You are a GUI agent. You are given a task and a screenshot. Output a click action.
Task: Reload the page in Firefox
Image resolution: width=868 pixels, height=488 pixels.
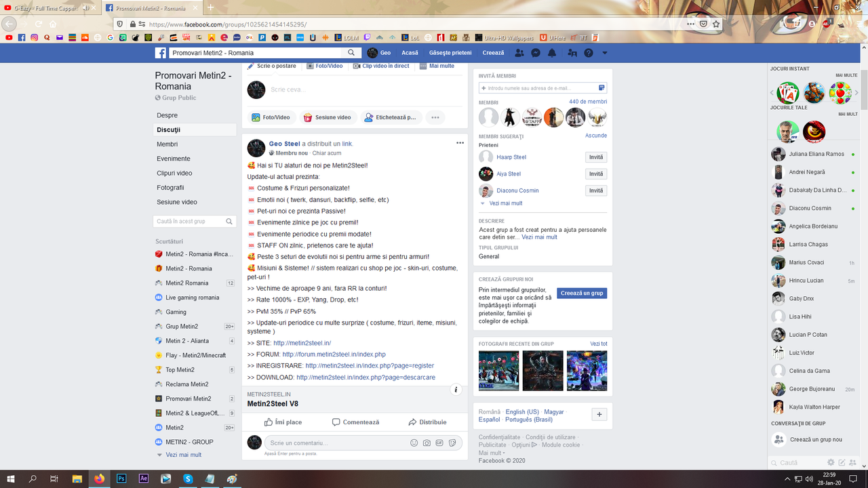coord(39,24)
